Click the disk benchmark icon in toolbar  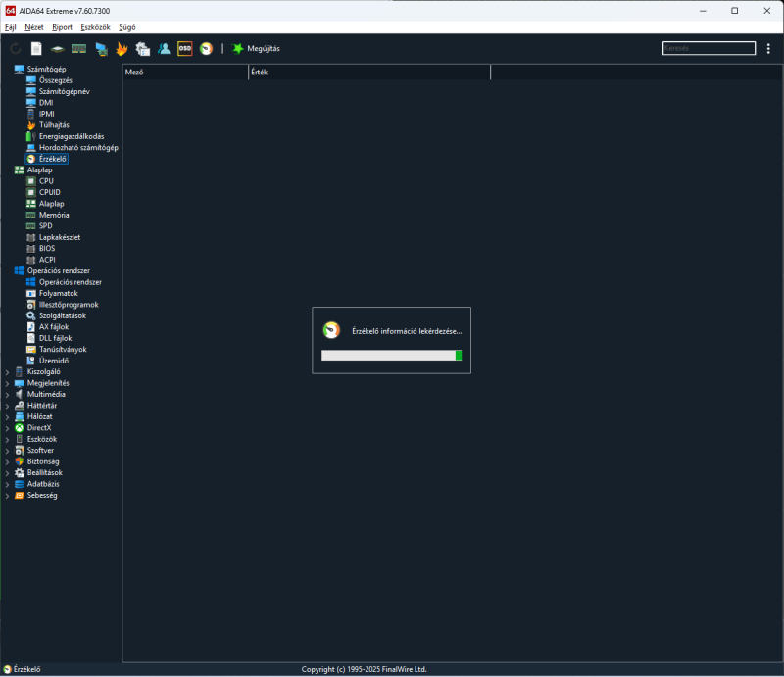tap(58, 49)
